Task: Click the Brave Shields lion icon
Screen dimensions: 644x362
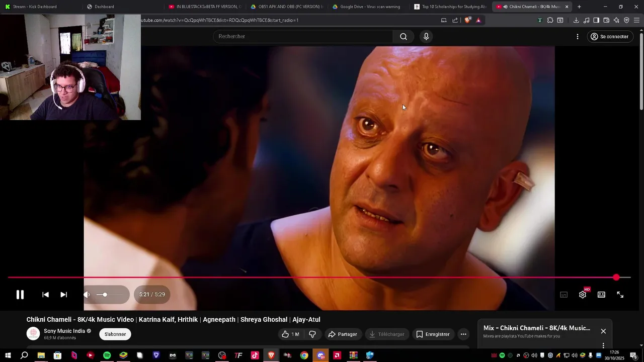Action: pos(467,20)
